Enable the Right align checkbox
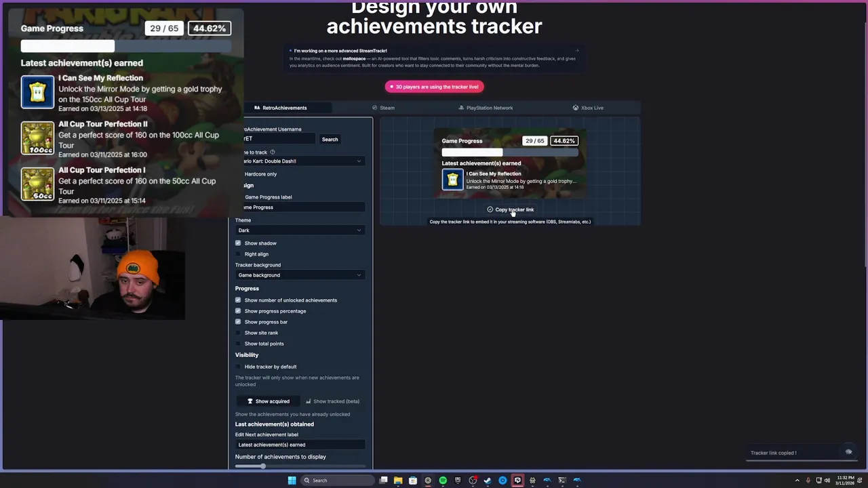Image resolution: width=868 pixels, height=488 pixels. [238, 254]
